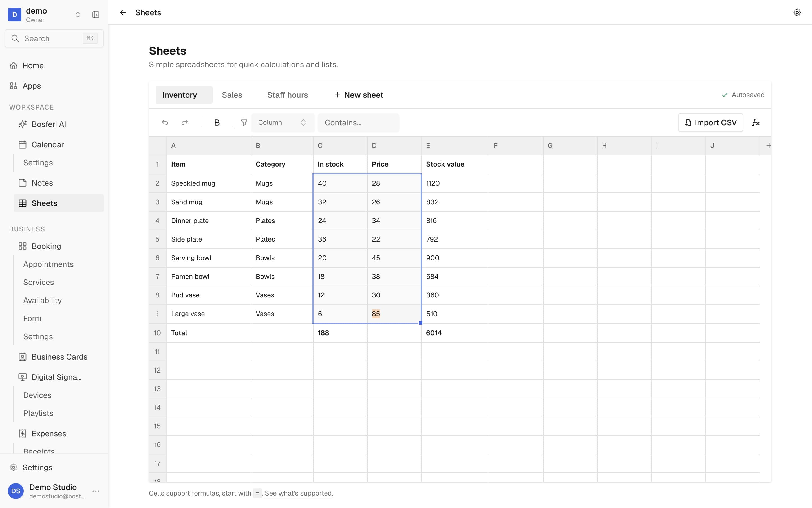The width and height of the screenshot is (812, 508).
Task: Open the bottom Settings gear item
Action: point(54,467)
